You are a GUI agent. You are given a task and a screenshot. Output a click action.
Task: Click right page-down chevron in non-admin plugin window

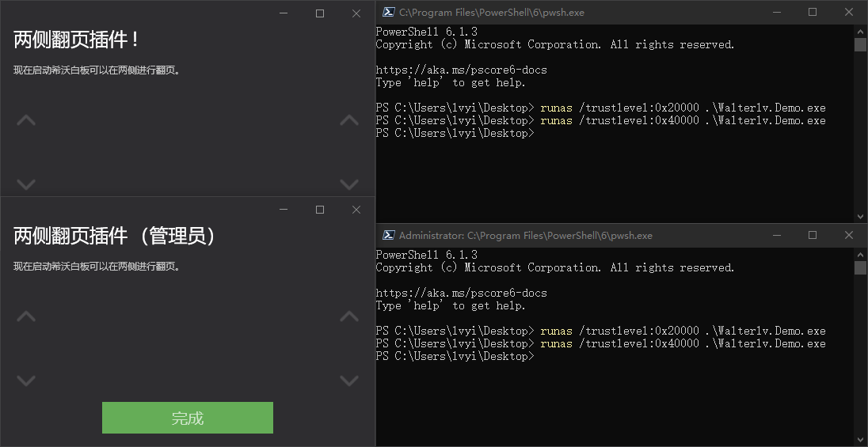pyautogui.click(x=349, y=184)
